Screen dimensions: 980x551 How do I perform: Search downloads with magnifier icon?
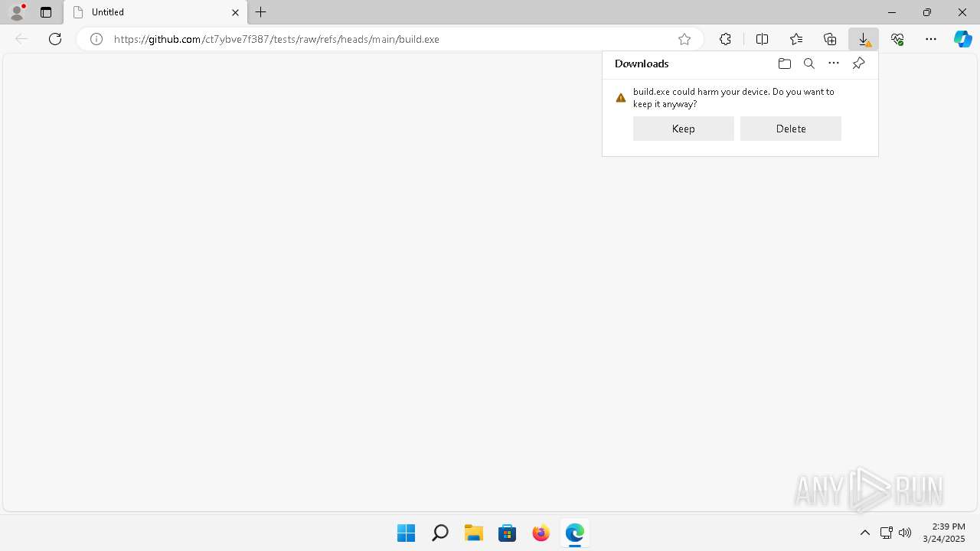[x=809, y=64]
